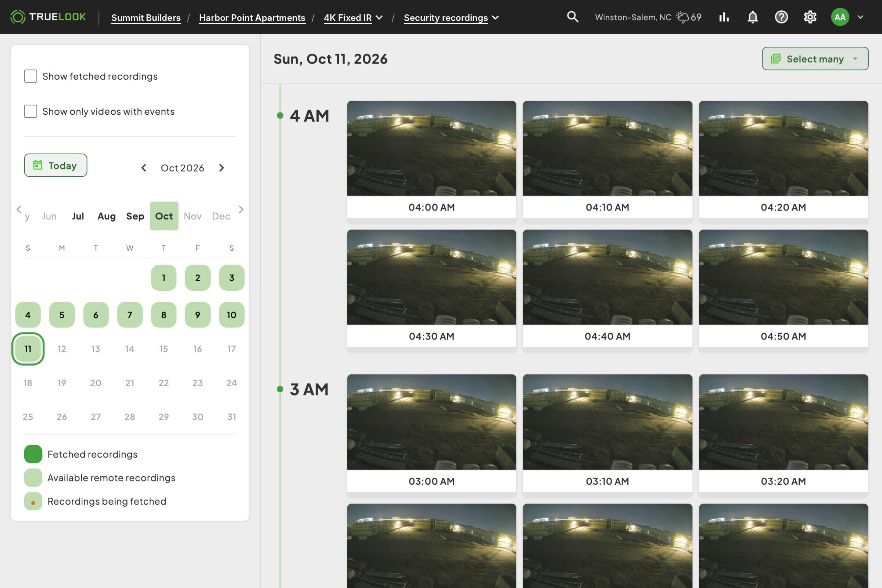Expand the user account menu chevron

(861, 17)
